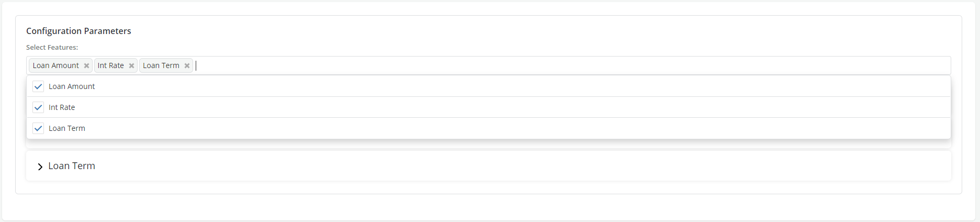
Task: Click the Select Features label
Action: point(52,47)
